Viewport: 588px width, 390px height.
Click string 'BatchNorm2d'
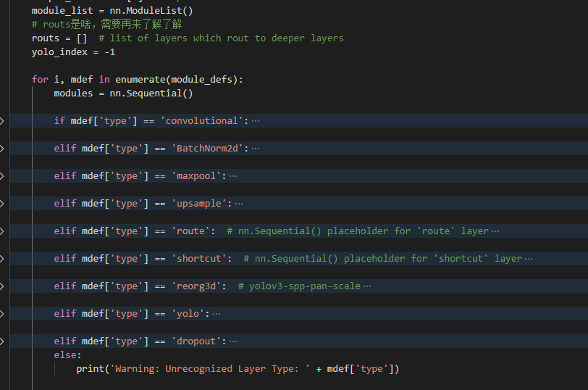click(207, 149)
